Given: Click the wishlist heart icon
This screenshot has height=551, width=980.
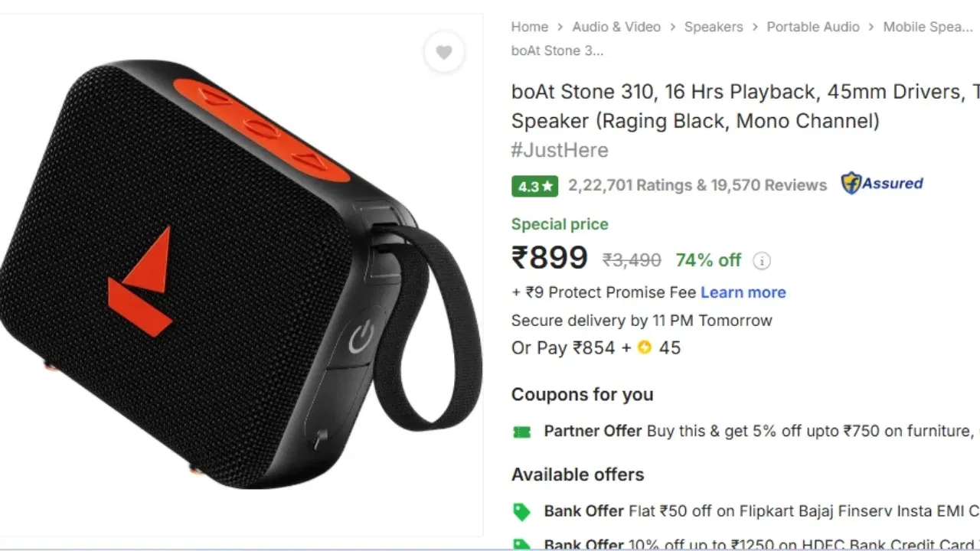Looking at the screenshot, I should pyautogui.click(x=444, y=52).
